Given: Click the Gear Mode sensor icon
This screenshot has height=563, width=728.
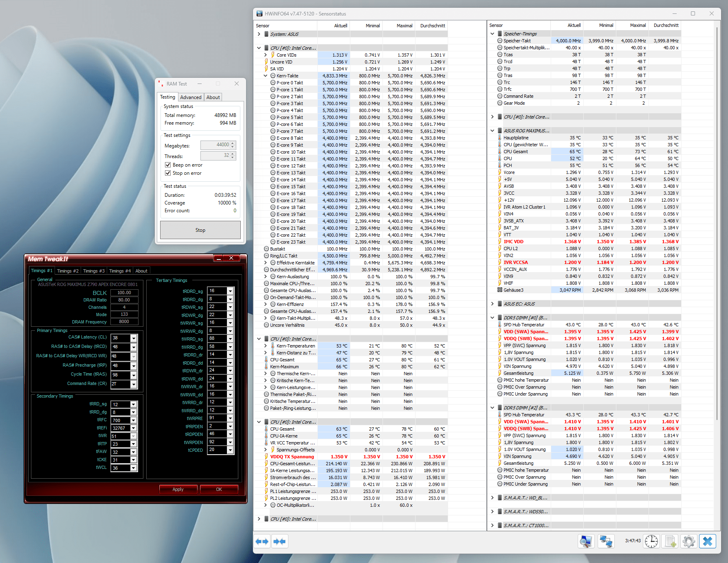Looking at the screenshot, I should (500, 103).
